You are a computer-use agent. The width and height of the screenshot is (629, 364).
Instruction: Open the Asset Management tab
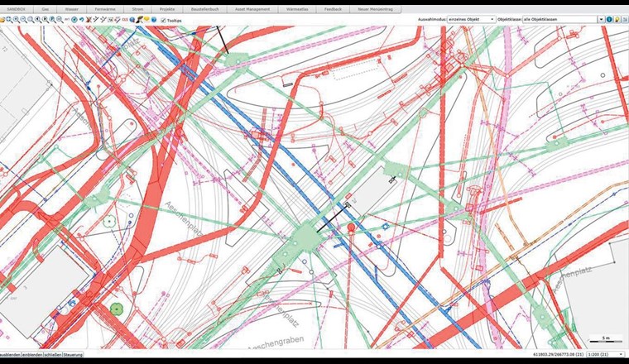246,8
